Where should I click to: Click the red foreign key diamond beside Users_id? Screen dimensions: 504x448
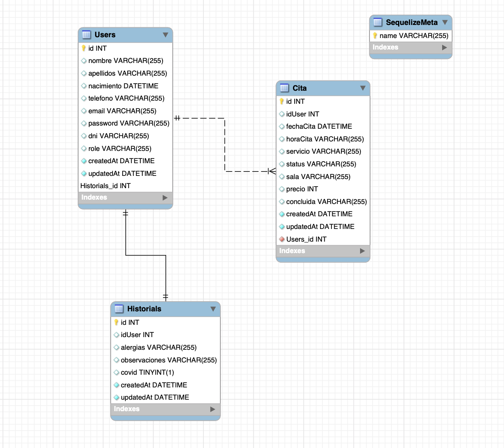282,239
